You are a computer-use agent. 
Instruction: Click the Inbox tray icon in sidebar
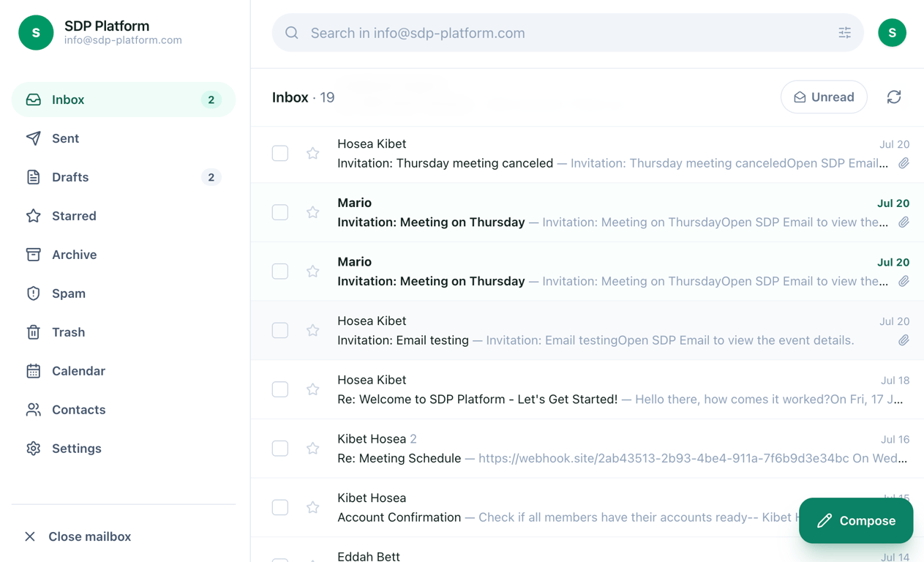pos(34,100)
